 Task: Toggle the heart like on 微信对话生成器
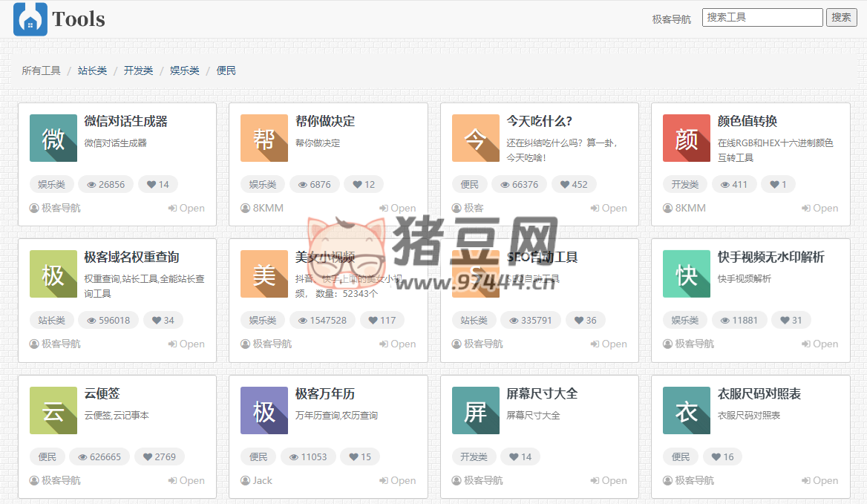point(157,184)
